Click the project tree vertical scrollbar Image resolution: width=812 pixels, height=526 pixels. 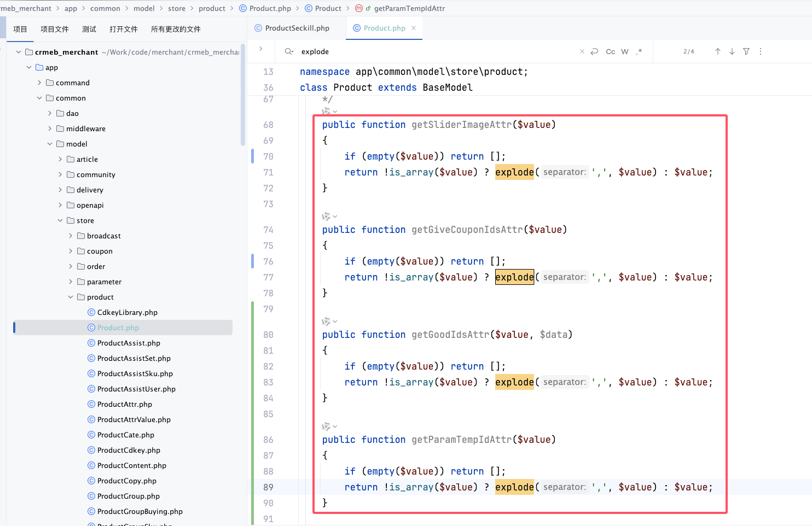(x=243, y=95)
